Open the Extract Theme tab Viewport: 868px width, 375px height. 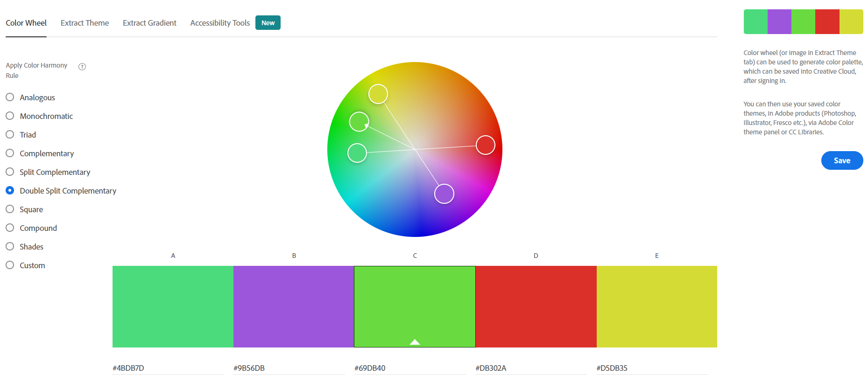point(85,23)
